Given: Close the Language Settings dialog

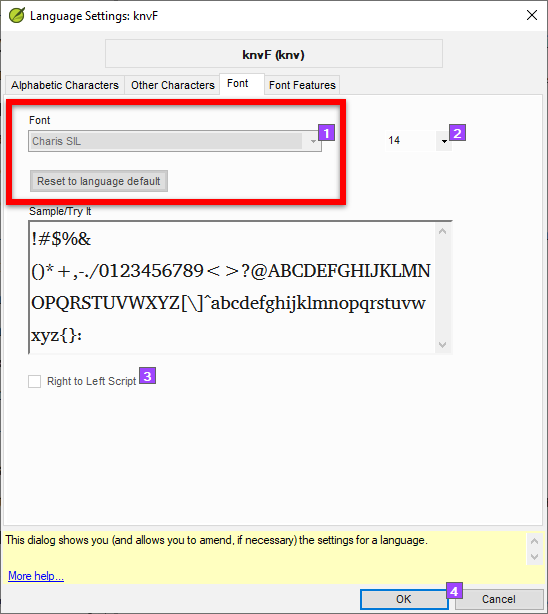Looking at the screenshot, I should [532, 15].
